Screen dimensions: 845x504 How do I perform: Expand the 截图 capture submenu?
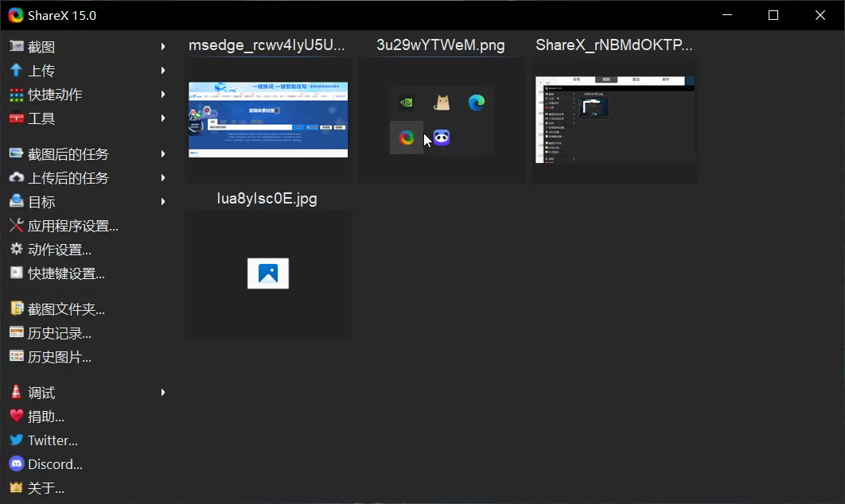pos(164,46)
